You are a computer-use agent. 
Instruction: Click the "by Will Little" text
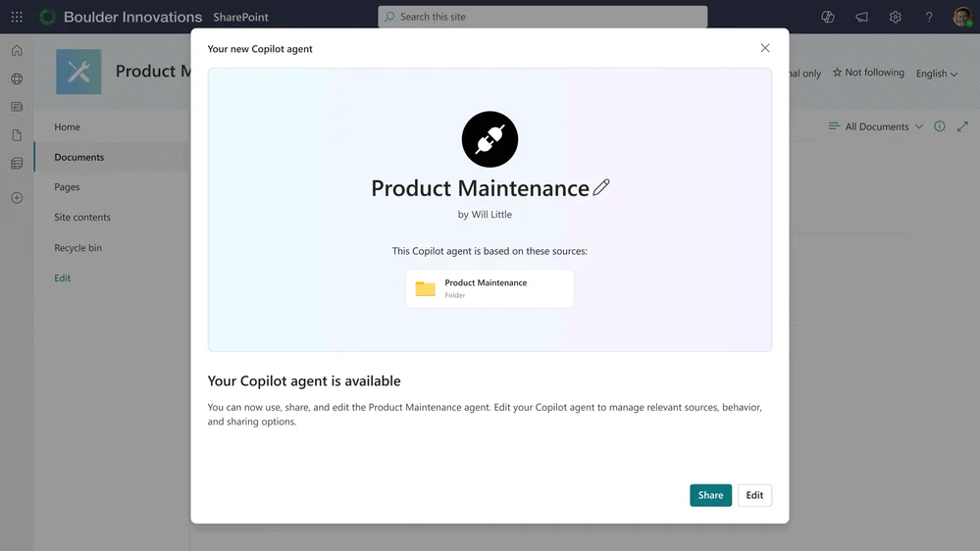485,215
